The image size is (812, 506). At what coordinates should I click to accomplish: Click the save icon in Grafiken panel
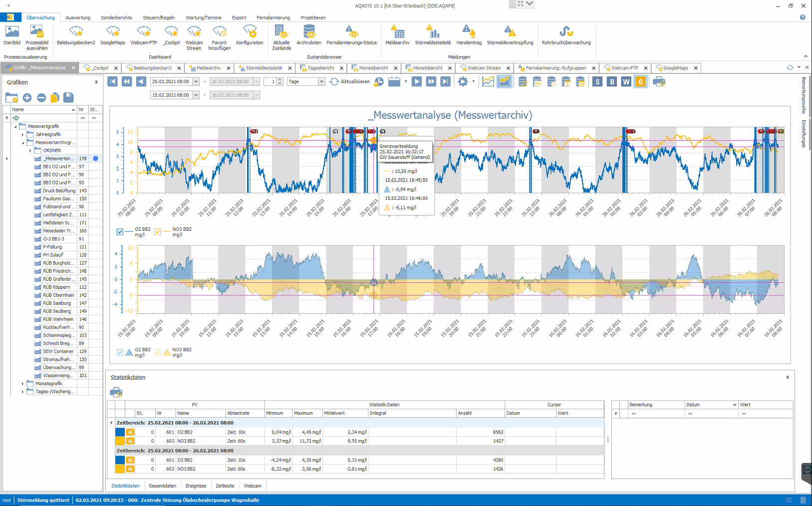(69, 97)
